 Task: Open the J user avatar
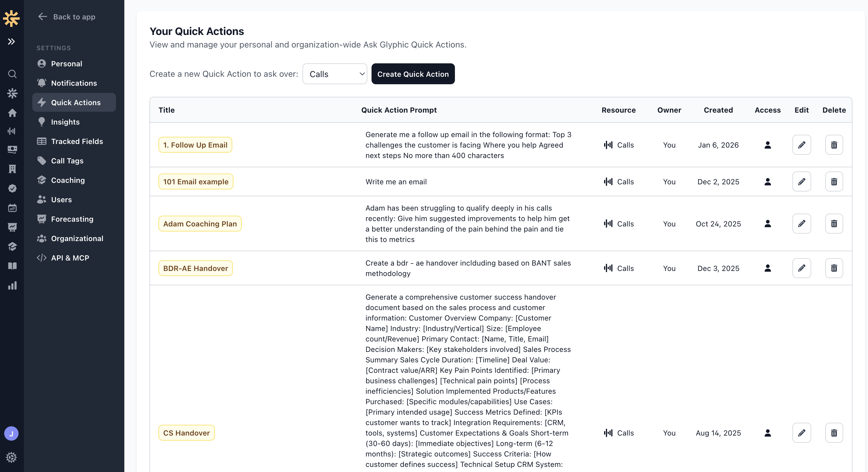pos(11,434)
